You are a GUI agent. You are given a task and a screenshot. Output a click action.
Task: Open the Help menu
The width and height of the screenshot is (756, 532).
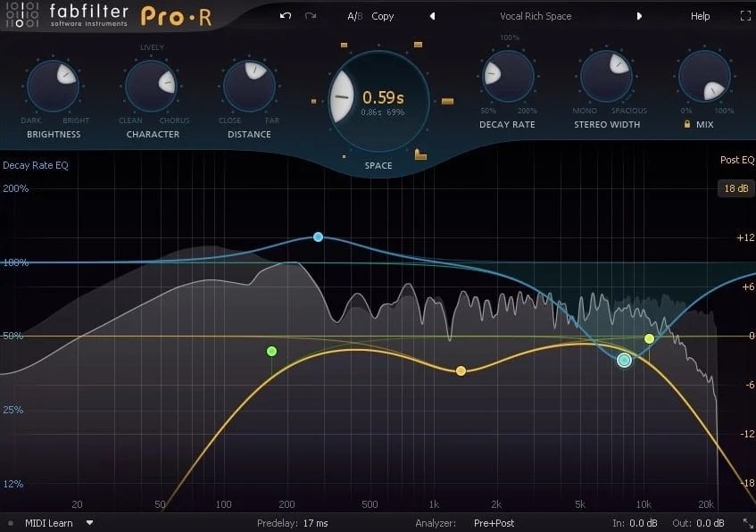coord(700,15)
